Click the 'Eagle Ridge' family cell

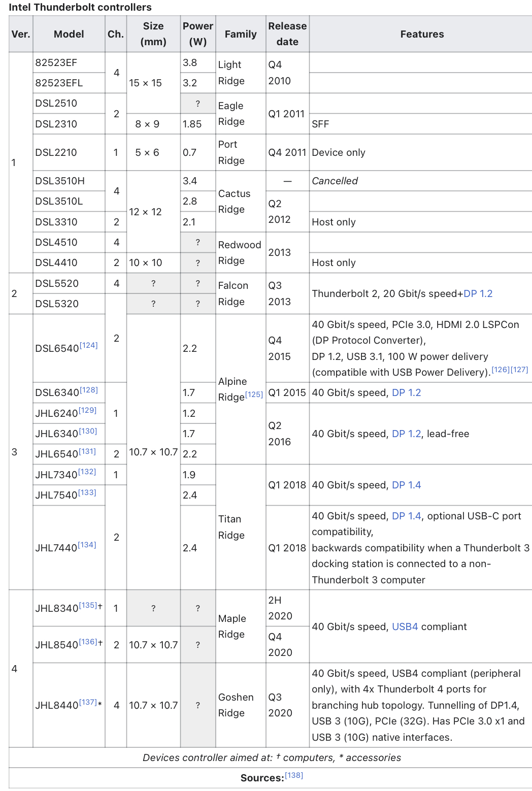[241, 114]
